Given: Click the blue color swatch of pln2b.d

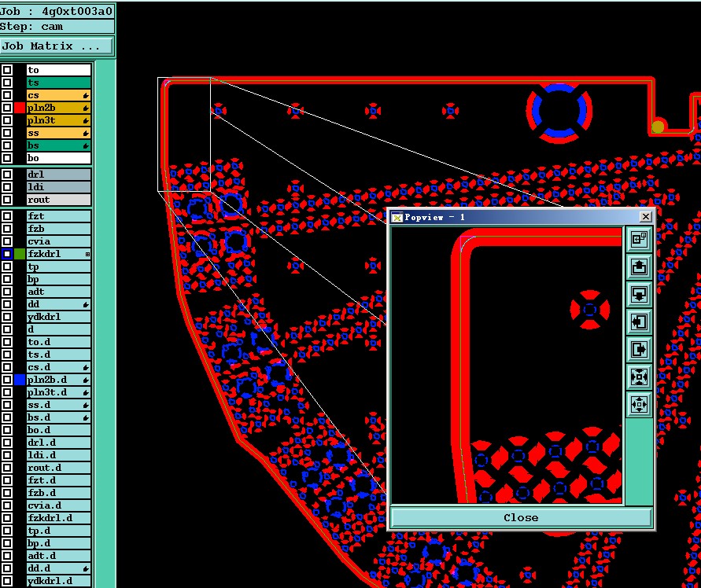Looking at the screenshot, I should [20, 380].
